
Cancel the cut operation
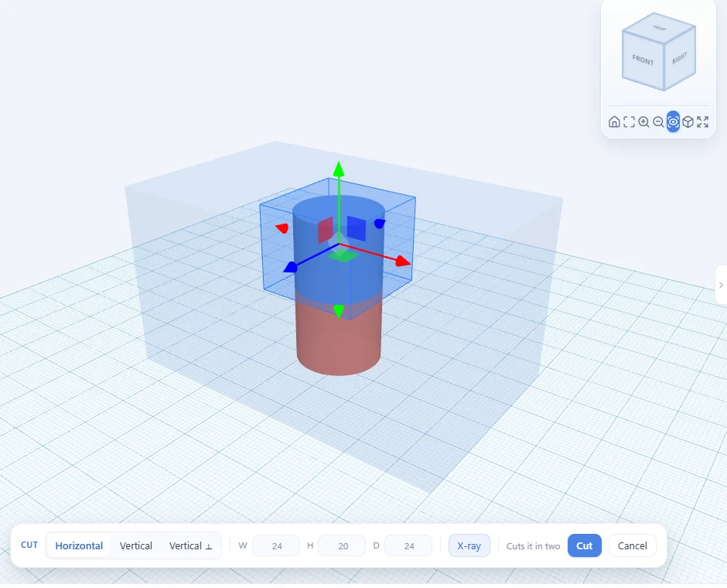pyautogui.click(x=633, y=545)
